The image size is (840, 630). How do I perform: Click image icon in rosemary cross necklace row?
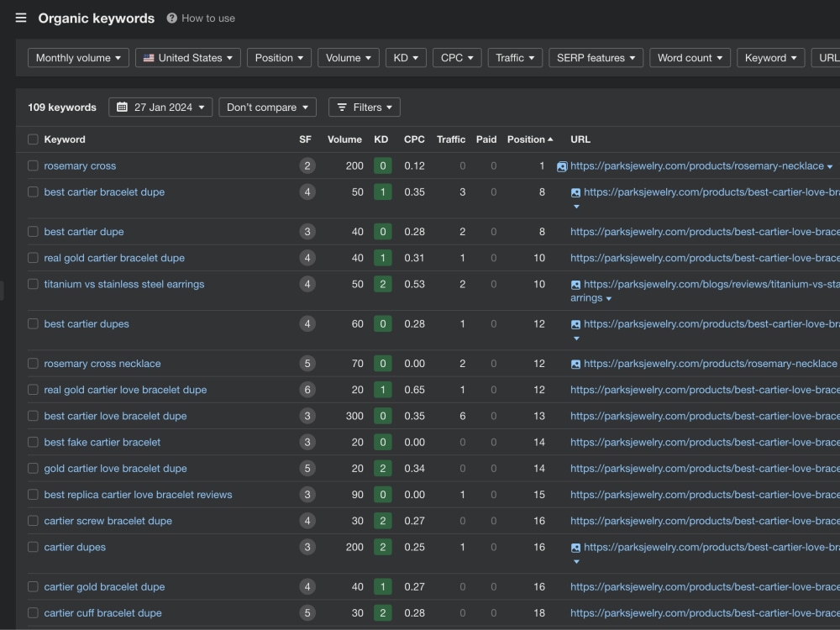575,365
